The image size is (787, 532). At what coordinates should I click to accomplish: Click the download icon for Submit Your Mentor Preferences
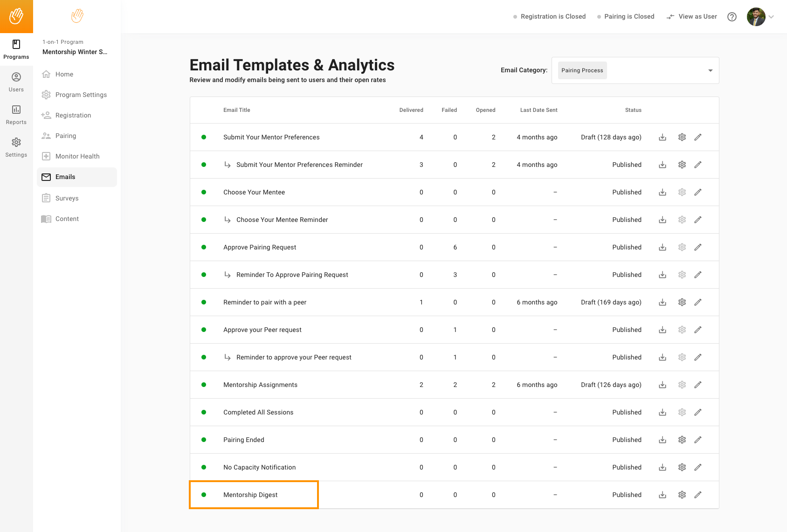click(x=662, y=137)
